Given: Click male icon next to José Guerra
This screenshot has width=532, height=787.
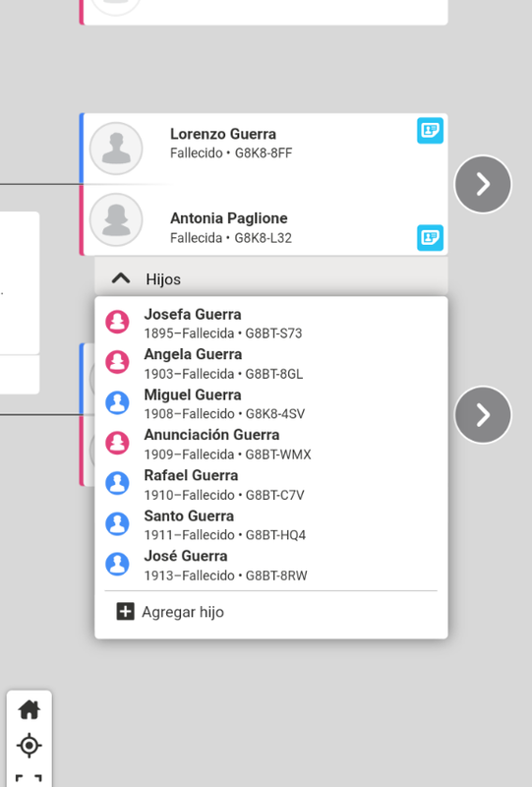Looking at the screenshot, I should [117, 564].
